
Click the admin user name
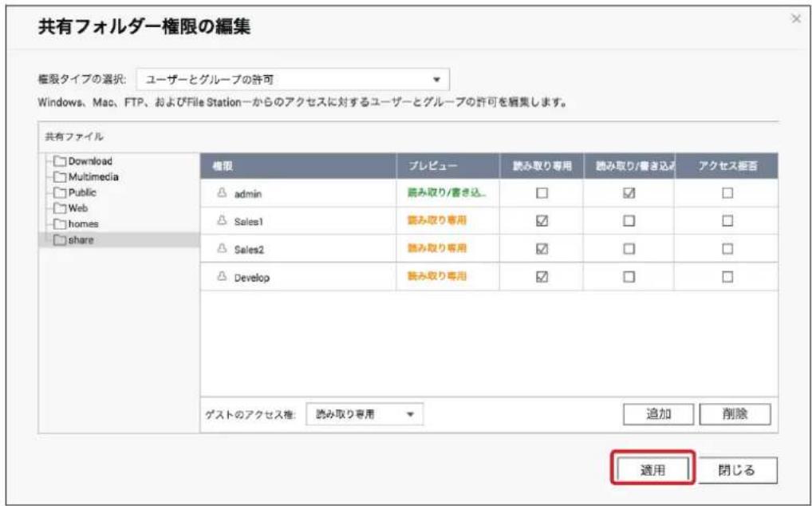tap(247, 194)
